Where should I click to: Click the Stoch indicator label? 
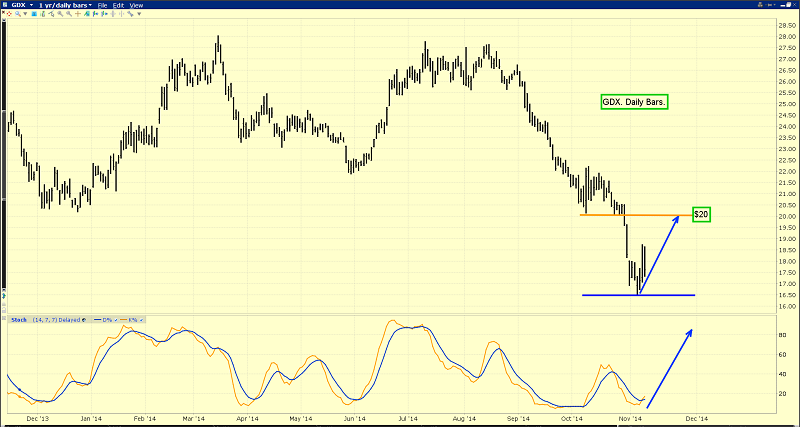(19, 320)
